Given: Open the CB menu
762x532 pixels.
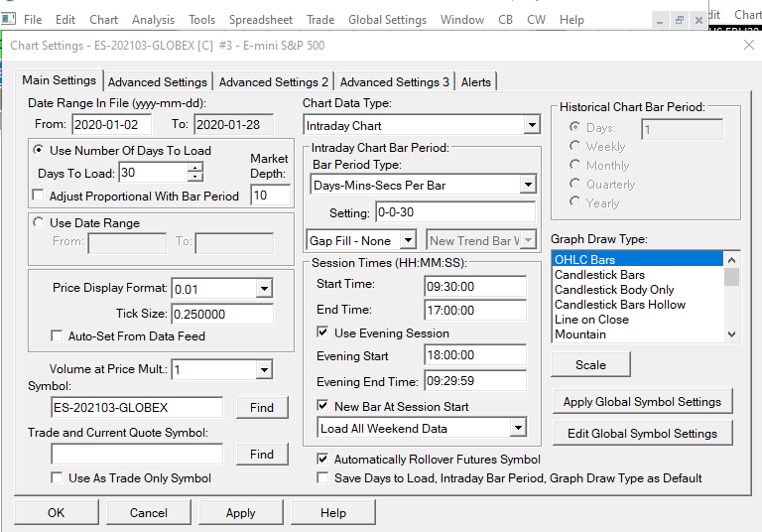Looking at the screenshot, I should coord(505,20).
